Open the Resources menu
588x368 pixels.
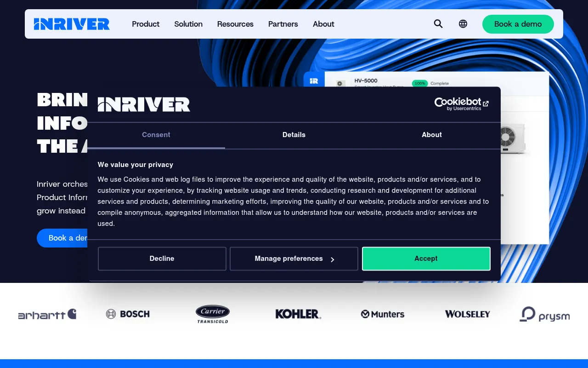point(235,24)
